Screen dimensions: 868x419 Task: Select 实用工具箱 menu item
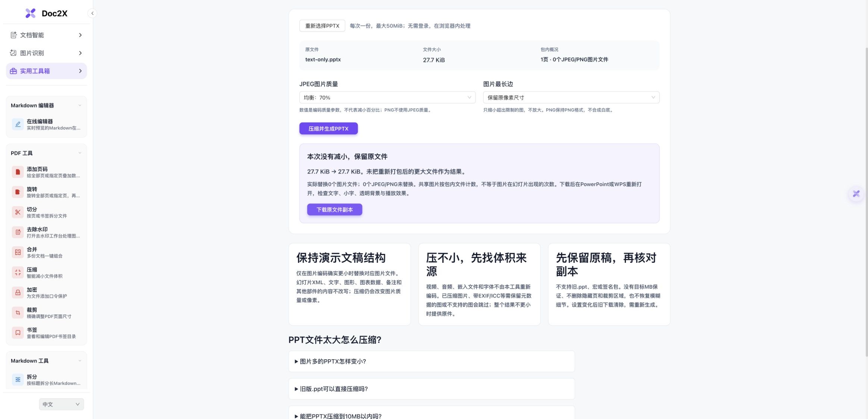click(46, 71)
